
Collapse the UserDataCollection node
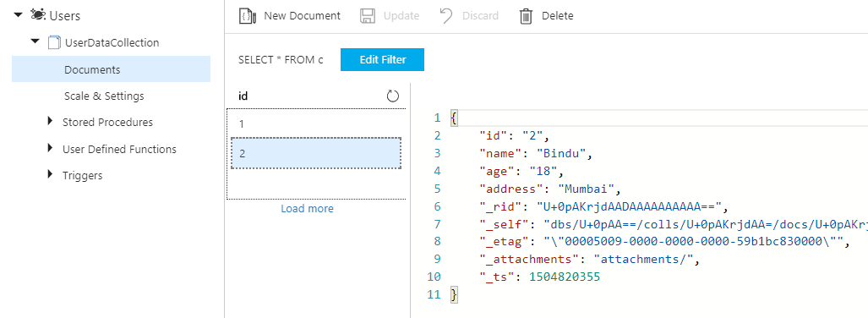pos(35,41)
